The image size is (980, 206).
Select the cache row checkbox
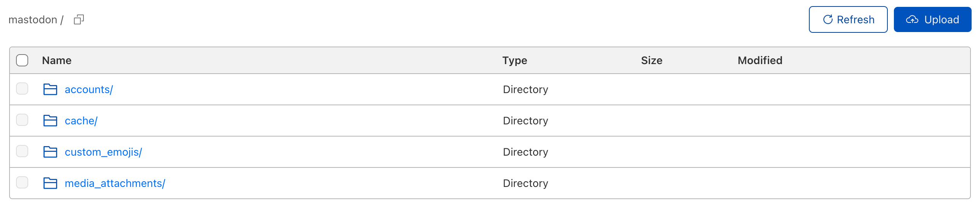22,120
